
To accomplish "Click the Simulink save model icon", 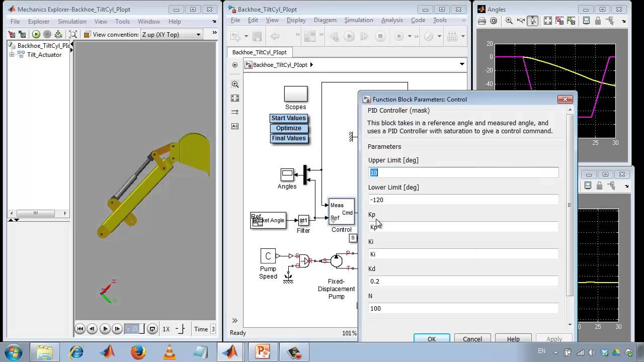I will [x=257, y=36].
